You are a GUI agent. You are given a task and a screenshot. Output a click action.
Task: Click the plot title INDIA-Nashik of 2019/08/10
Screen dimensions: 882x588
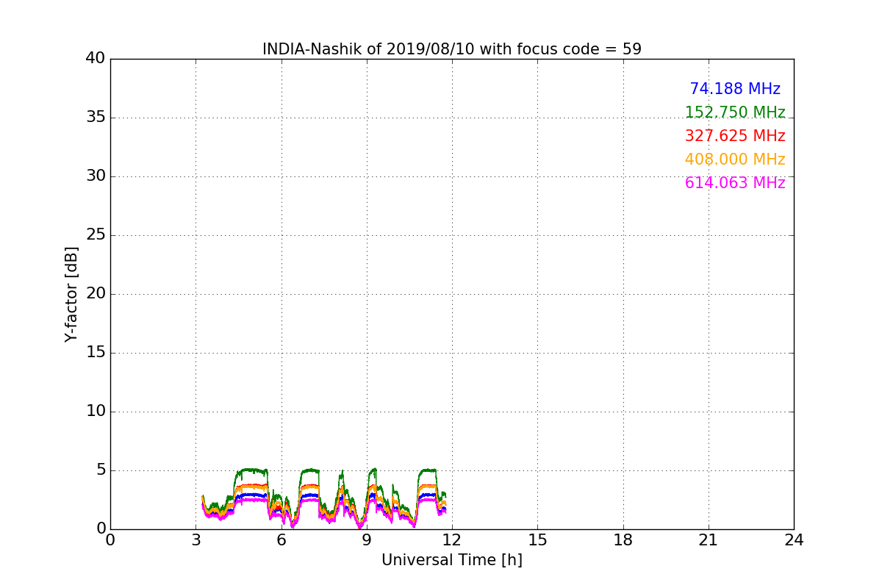452,49
